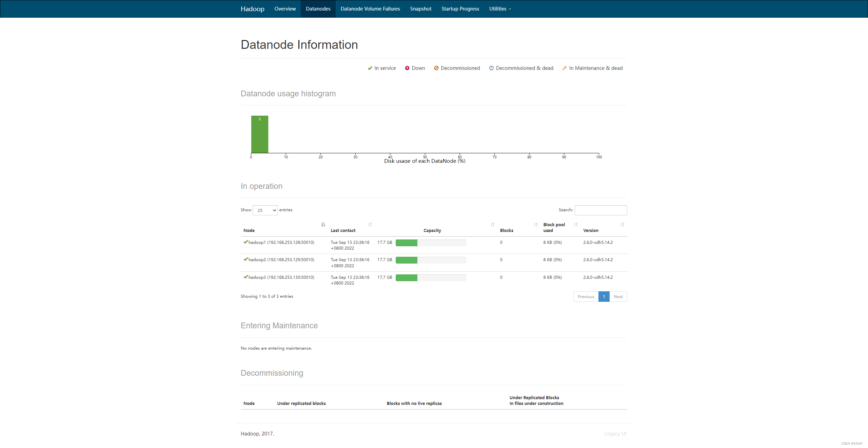Click the Decommissioned ban legend icon

click(436, 68)
